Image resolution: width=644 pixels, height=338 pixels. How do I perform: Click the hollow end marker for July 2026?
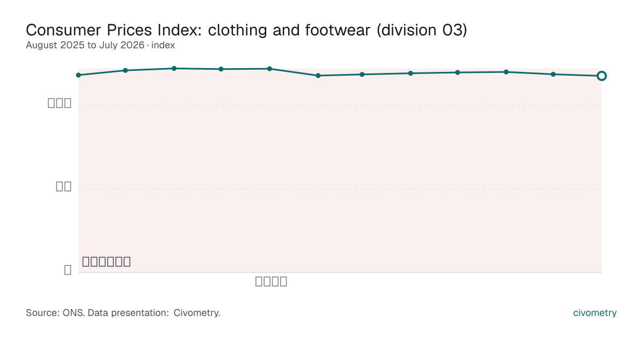[602, 76]
